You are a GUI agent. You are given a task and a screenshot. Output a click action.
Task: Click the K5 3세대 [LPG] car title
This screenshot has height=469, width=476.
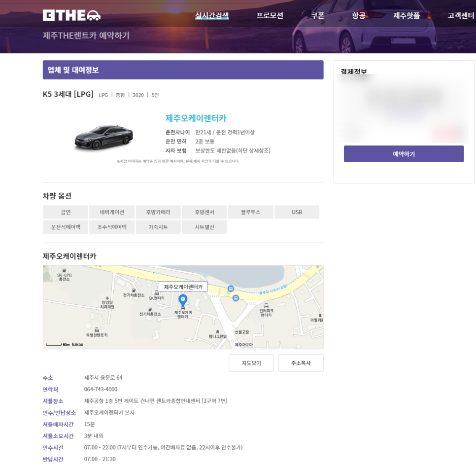coord(68,94)
